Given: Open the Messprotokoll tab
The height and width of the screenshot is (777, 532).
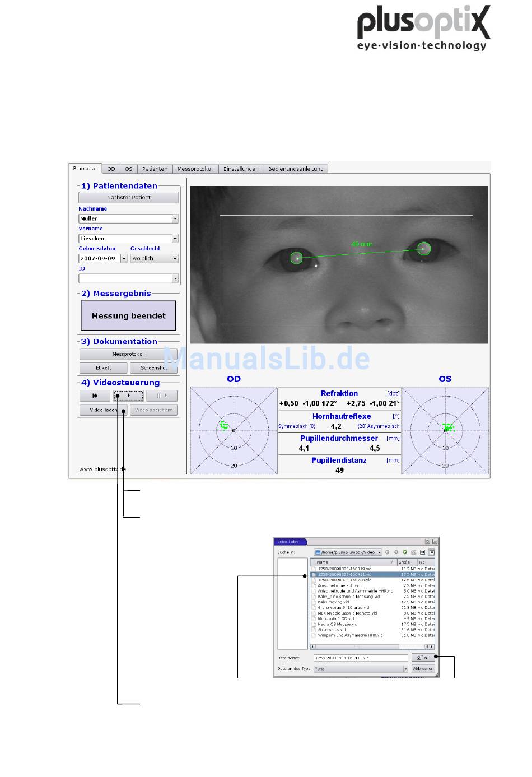Looking at the screenshot, I should point(195,169).
